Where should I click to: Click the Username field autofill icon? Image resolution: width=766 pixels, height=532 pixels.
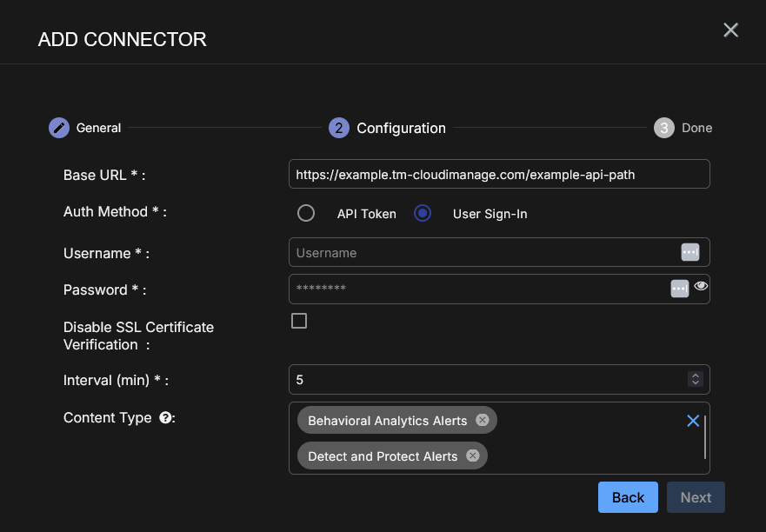click(689, 252)
